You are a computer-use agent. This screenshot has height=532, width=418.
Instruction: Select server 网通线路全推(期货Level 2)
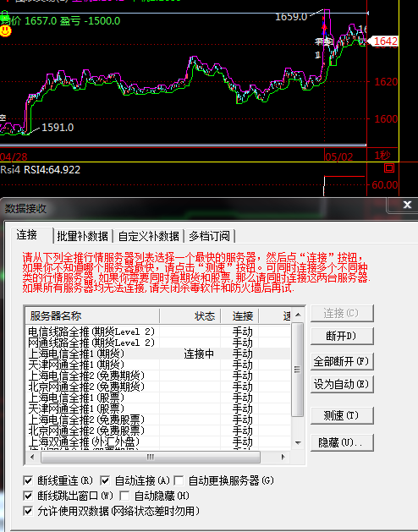[91, 343]
